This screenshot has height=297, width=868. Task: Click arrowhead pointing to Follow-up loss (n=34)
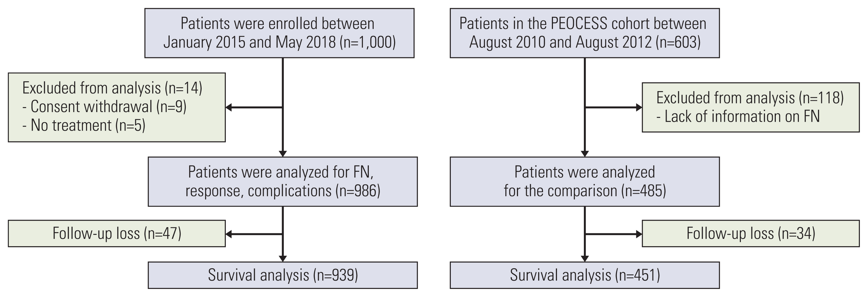click(638, 234)
